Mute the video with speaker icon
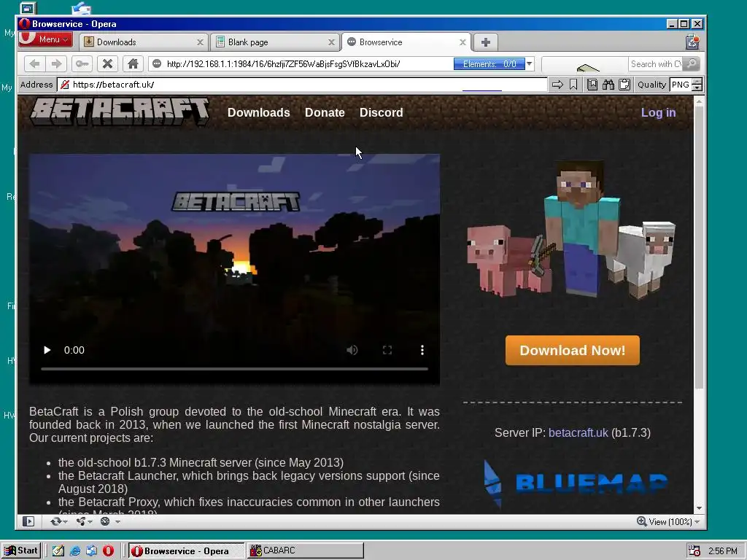The height and width of the screenshot is (560, 747). (x=352, y=350)
